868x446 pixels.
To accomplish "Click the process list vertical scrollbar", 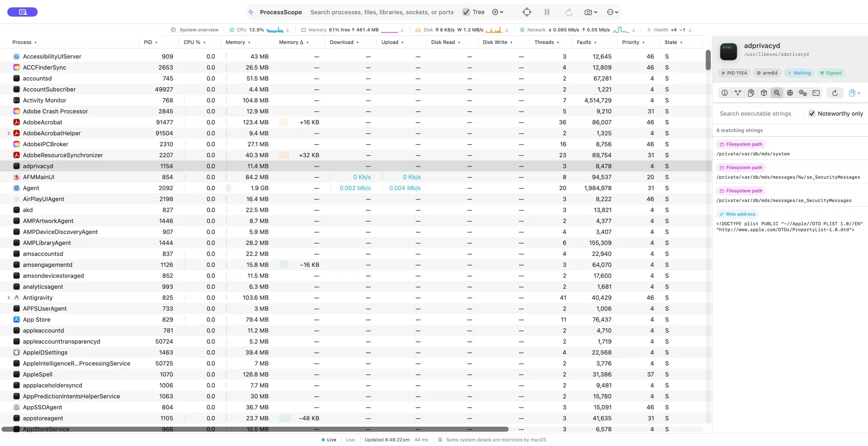I will click(x=708, y=60).
